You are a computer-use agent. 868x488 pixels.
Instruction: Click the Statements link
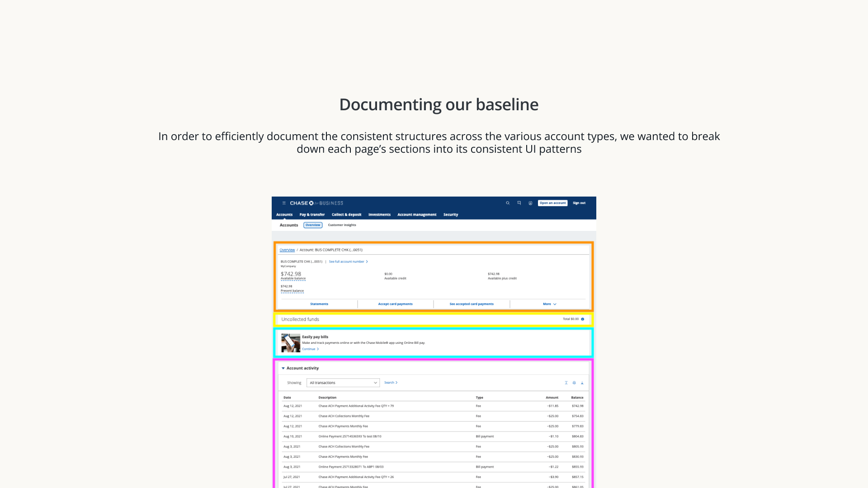319,305
